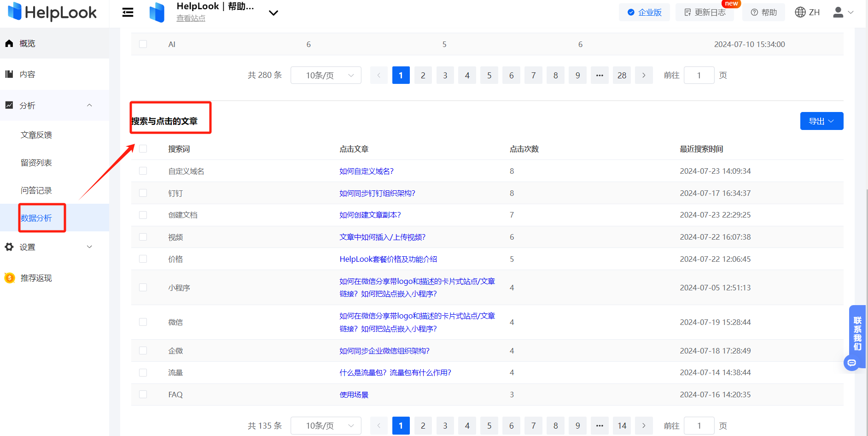
Task: Click the hamburger menu icon
Action: [128, 12]
